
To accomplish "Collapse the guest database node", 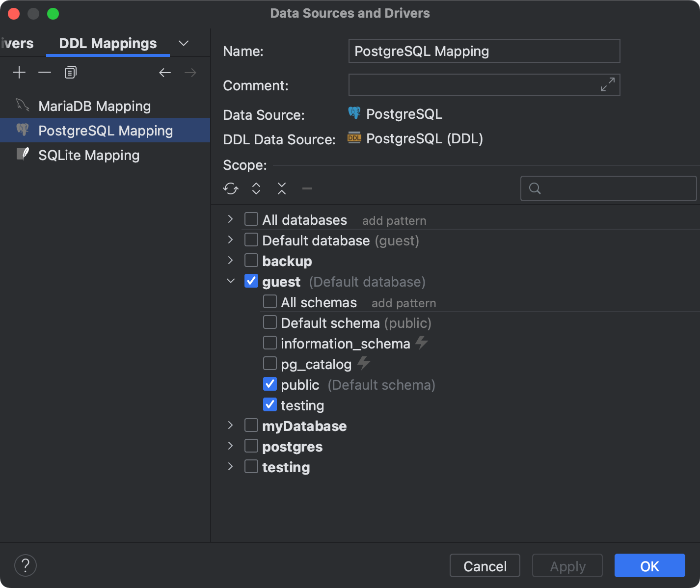I will [x=230, y=281].
